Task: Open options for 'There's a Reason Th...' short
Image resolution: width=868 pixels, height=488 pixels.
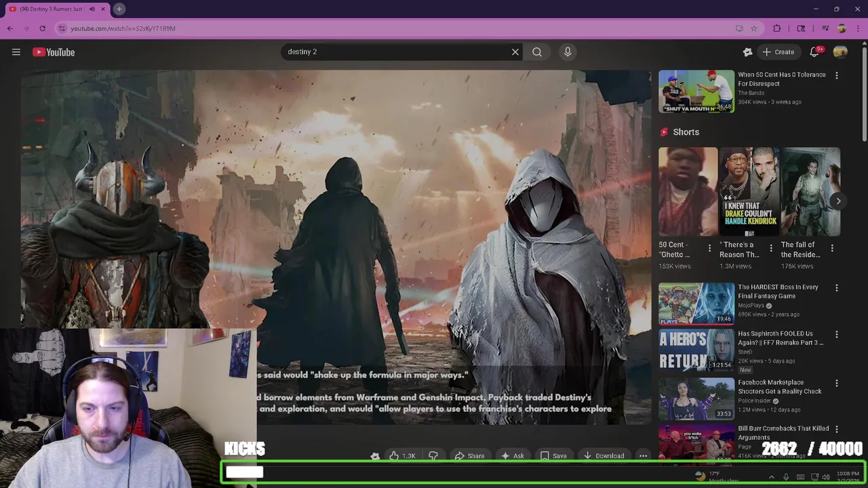Action: (771, 249)
